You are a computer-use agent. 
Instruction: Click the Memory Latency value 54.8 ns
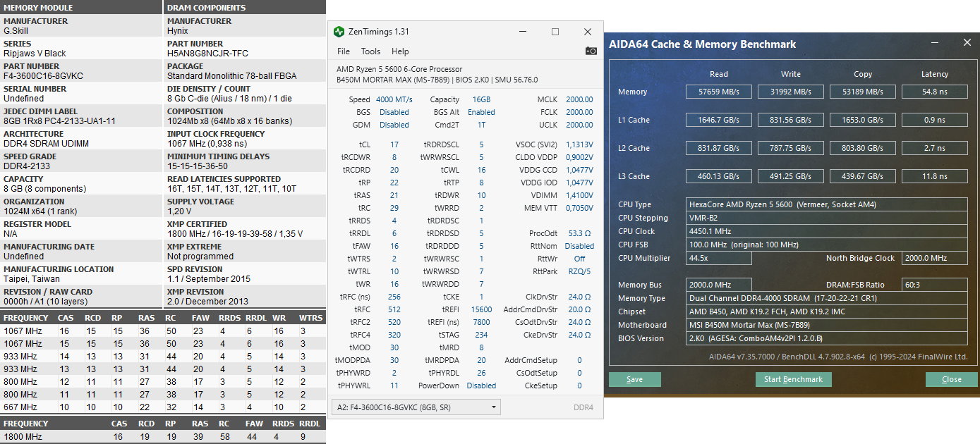tap(935, 92)
